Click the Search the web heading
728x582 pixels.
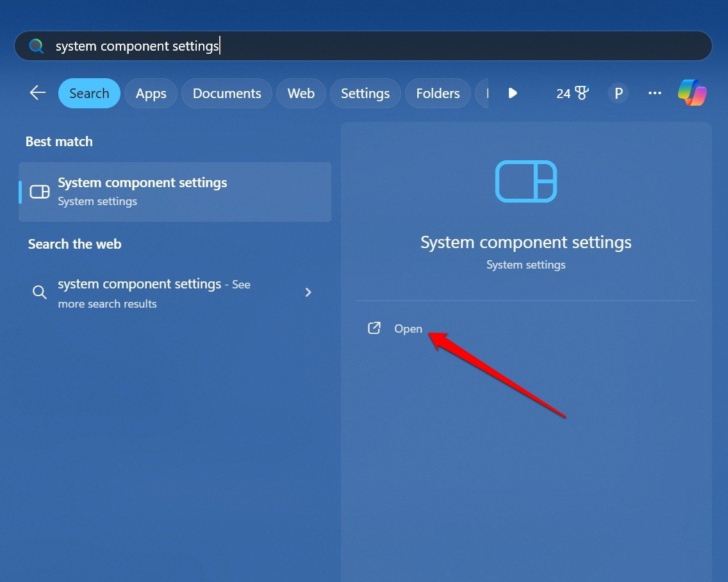coord(75,244)
